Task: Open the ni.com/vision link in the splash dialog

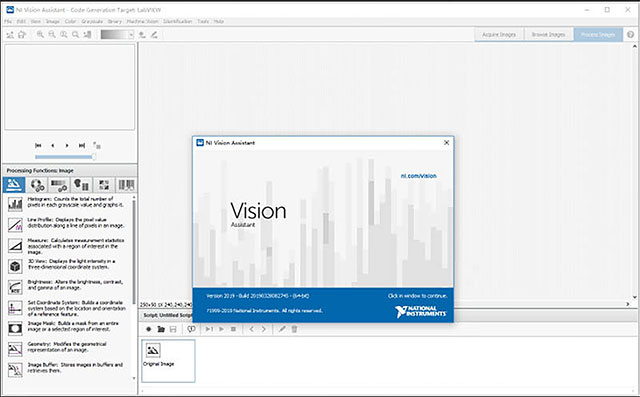Action: tap(418, 176)
